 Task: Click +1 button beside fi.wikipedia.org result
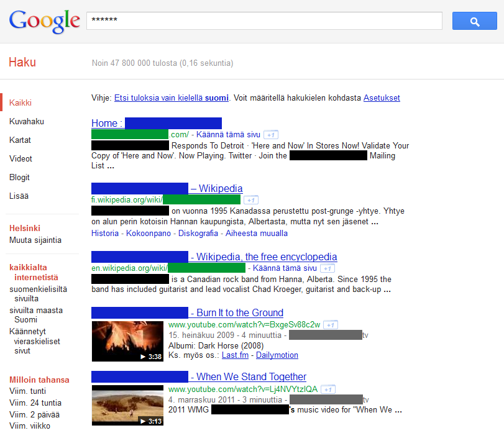point(250,200)
